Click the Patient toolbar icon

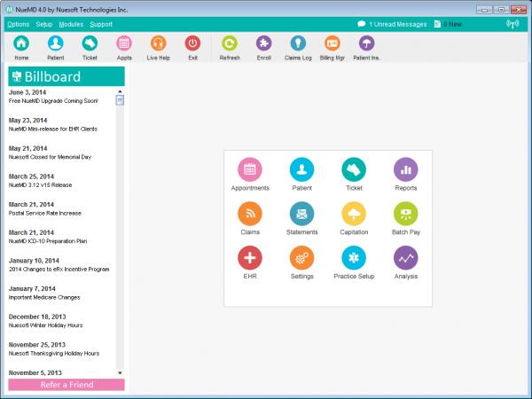(x=56, y=43)
